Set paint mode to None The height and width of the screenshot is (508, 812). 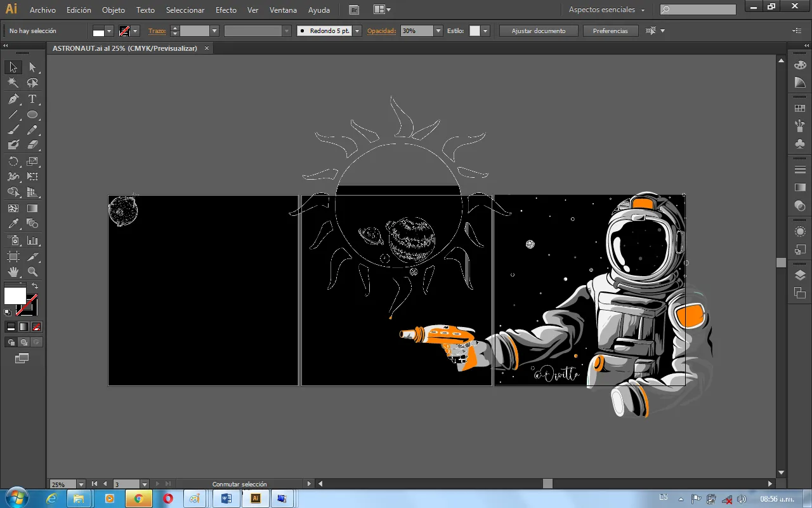pyautogui.click(x=36, y=326)
